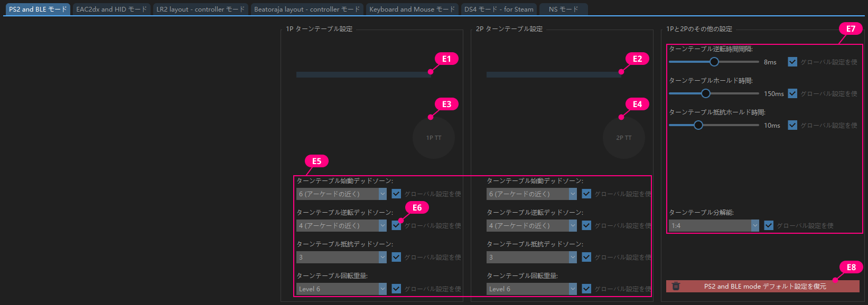Toggle 1P ターンテーブル逆転デッドゾーン global setting checkbox
868x305 pixels.
coord(396,225)
